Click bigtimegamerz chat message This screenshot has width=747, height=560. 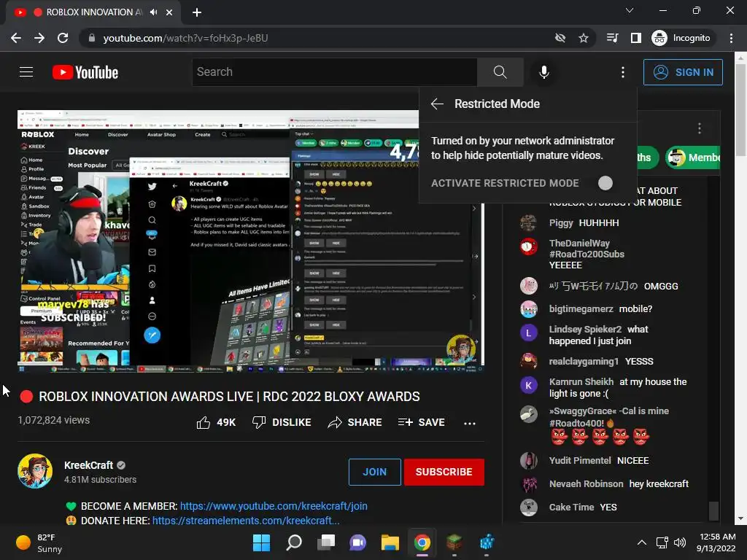635,308
